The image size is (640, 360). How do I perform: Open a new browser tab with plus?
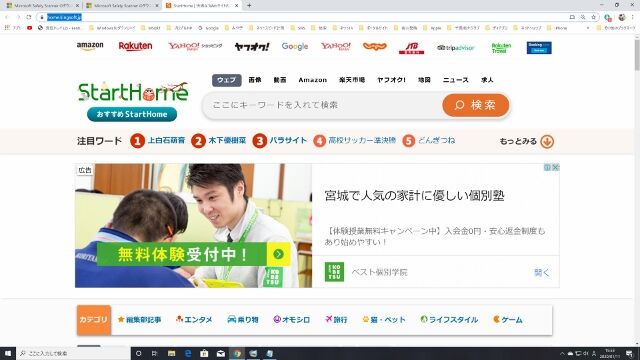(249, 6)
